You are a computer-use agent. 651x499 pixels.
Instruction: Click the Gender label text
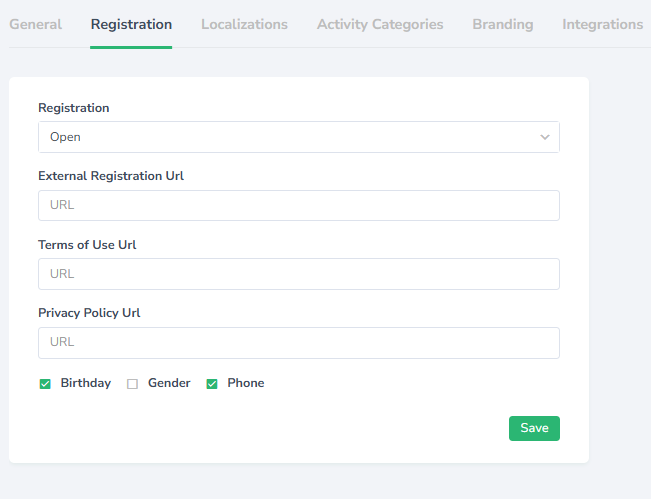pos(169,383)
